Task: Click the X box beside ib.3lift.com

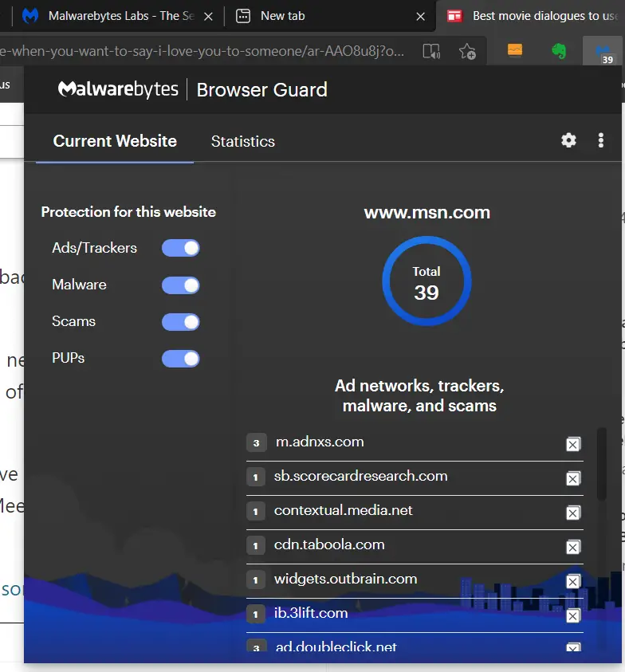Action: 573,616
